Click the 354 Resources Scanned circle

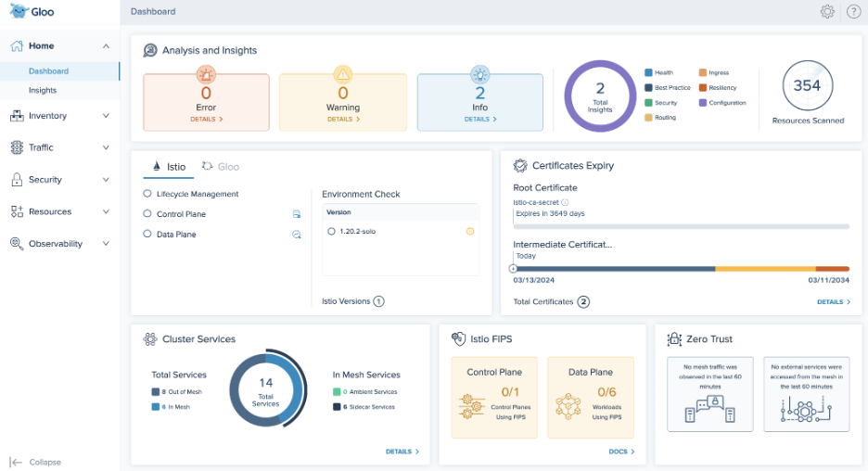(808, 86)
